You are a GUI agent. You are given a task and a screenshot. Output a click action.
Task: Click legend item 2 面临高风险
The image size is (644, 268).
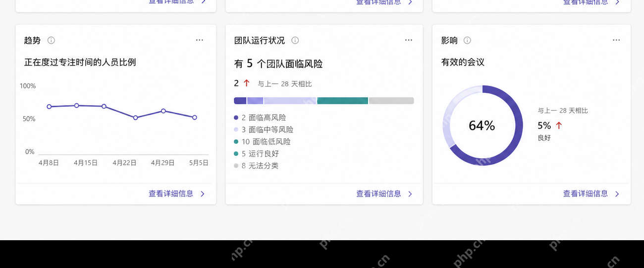(260, 118)
